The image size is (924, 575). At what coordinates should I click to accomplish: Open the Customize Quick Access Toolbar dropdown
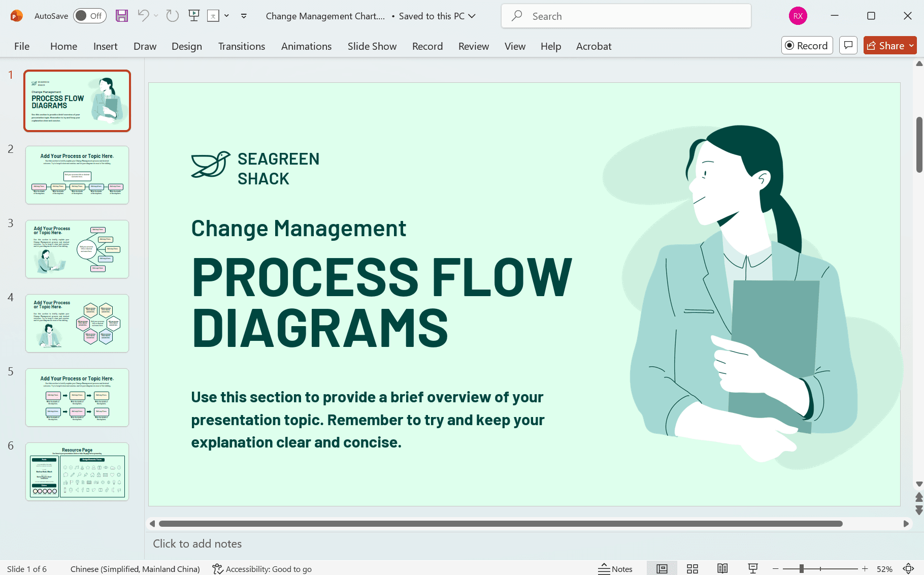point(244,16)
